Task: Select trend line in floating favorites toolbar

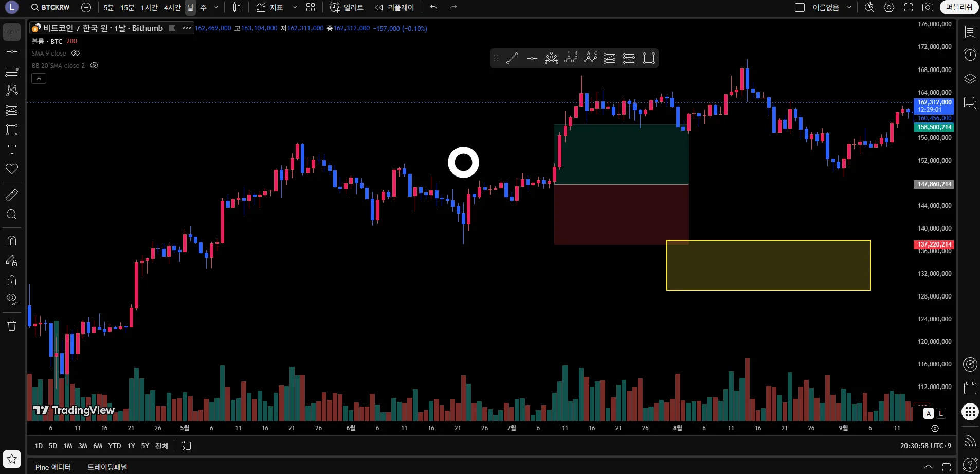Action: pos(512,58)
